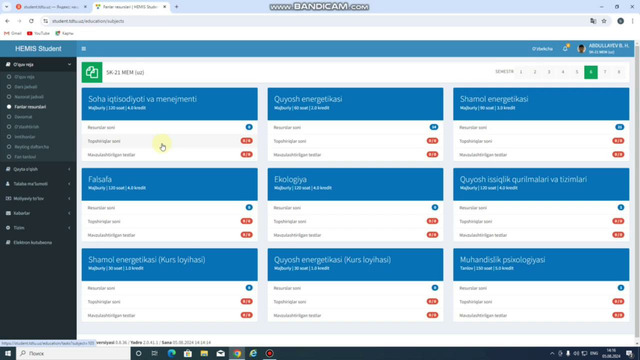The width and height of the screenshot is (640, 360).
Task: Open Bandicam recorder taskbar icon
Action: [269, 353]
